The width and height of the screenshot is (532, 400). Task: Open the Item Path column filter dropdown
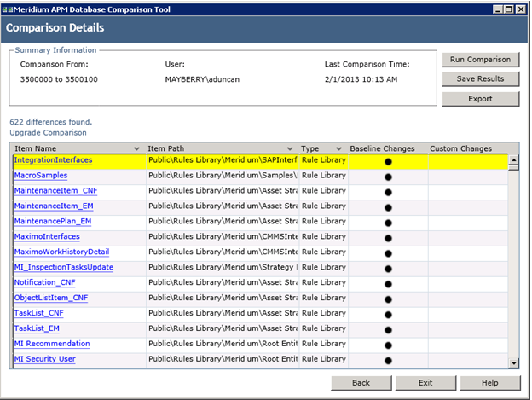tap(290, 148)
